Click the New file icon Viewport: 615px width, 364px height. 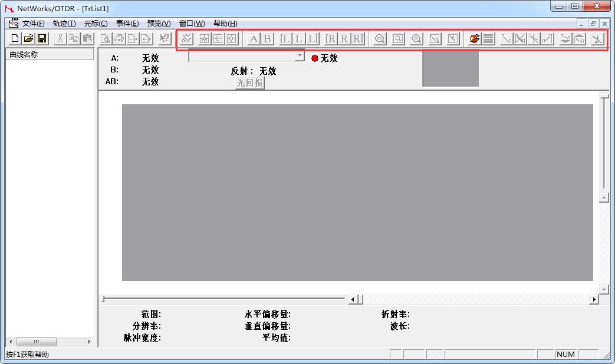coord(15,39)
